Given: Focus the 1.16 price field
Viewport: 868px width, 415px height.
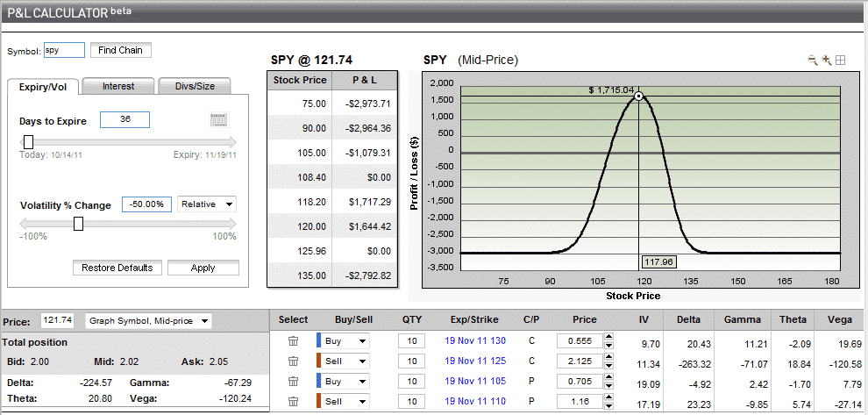Looking at the screenshot, I should coord(580,402).
